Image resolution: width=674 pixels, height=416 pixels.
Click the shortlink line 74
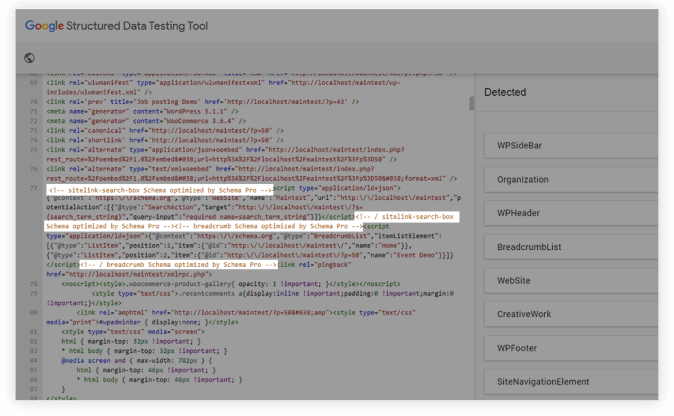click(165, 140)
